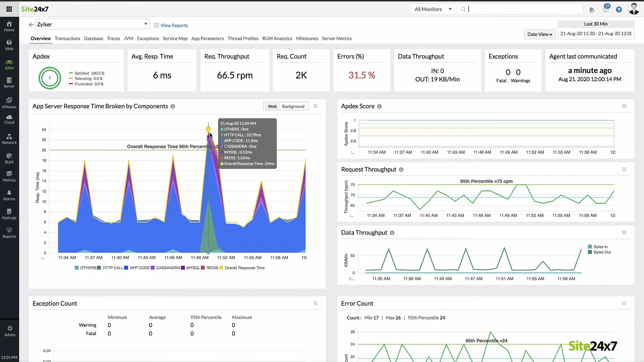Image resolution: width=644 pixels, height=362 pixels.
Task: Open Web monitors in sidebar
Action: pyautogui.click(x=9, y=45)
